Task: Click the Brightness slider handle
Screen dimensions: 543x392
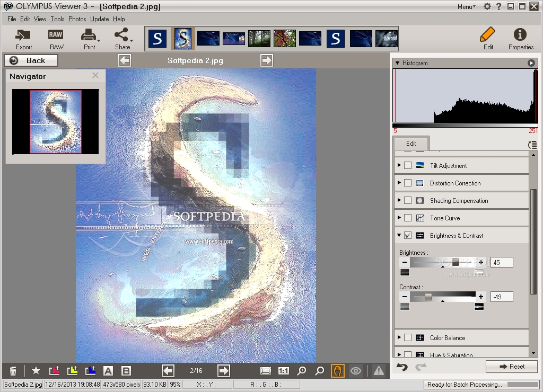Action: click(x=456, y=262)
